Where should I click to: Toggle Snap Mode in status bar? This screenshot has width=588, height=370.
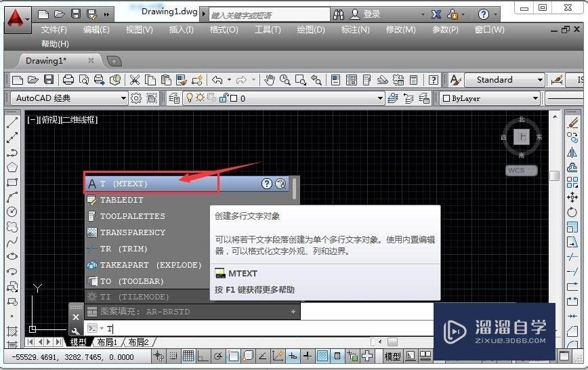[x=173, y=356]
